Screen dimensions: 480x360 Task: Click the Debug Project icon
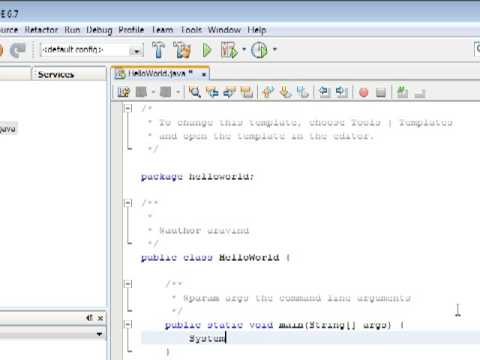(229, 50)
